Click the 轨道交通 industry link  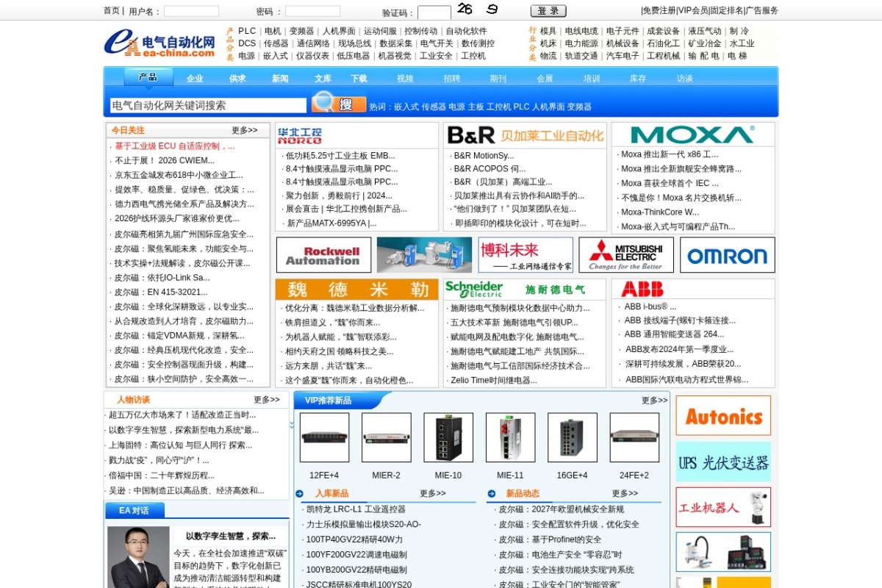pos(581,56)
